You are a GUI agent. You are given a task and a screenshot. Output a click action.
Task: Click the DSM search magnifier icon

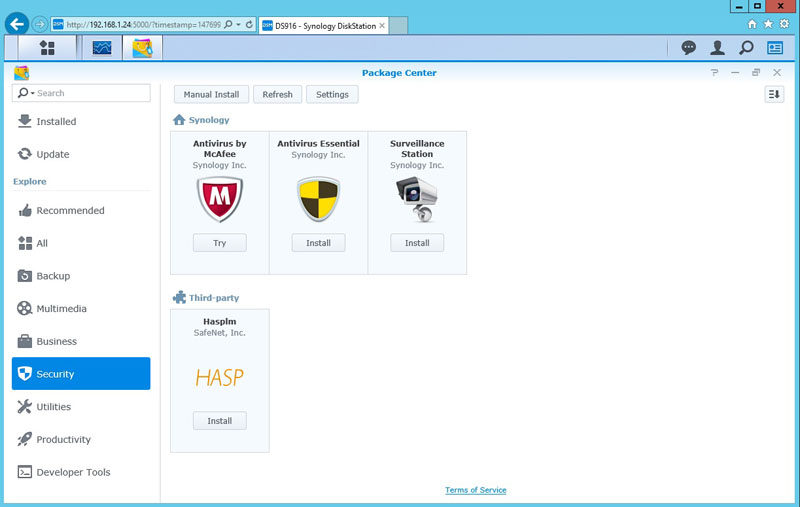click(746, 48)
